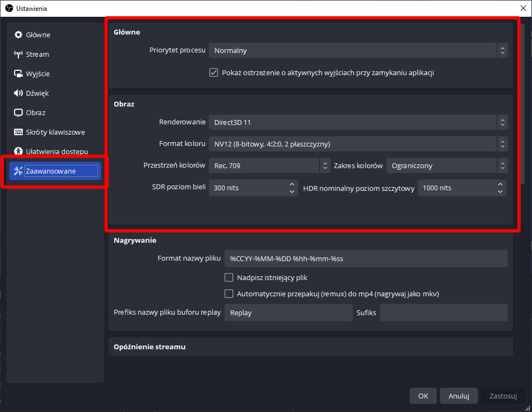This screenshot has height=412, width=532.
Task: Click the Wyjście output icon
Action: coord(18,74)
